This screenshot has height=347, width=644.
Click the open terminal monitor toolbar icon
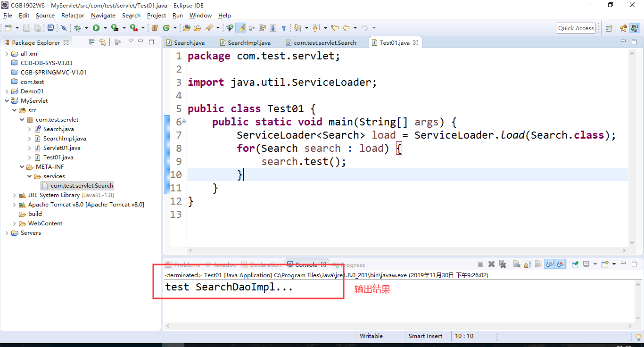pos(51,28)
